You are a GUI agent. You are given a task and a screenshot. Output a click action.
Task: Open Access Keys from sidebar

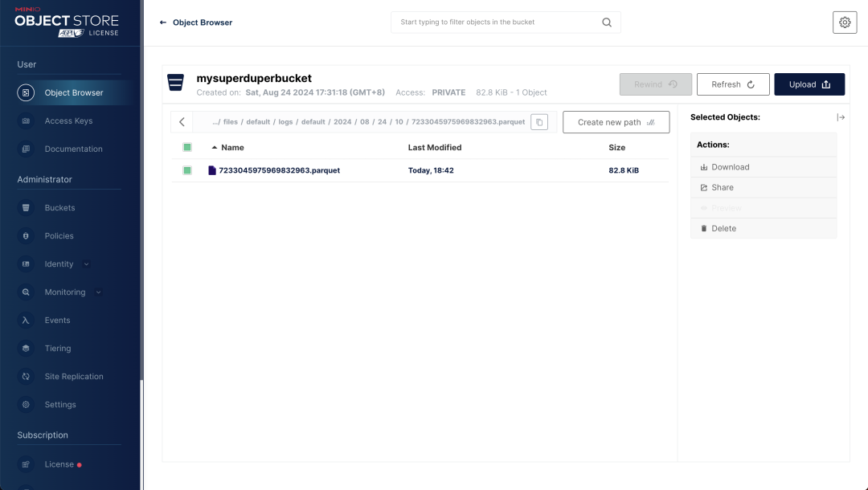68,120
